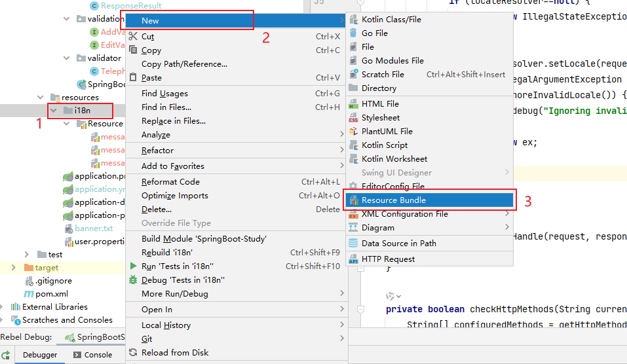Select banner.txt file in tree
Image resolution: width=627 pixels, height=364 pixels.
point(93,228)
